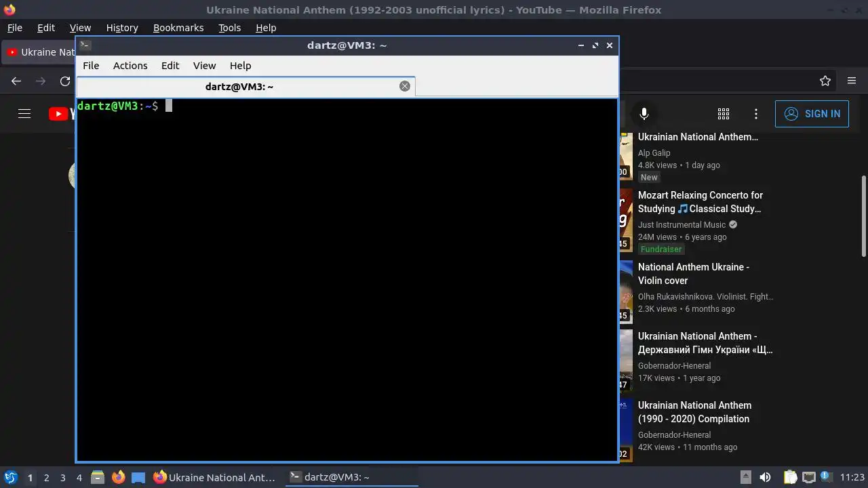This screenshot has width=868, height=488.
Task: Open the YouTube guide hamburger menu
Action: click(x=24, y=114)
